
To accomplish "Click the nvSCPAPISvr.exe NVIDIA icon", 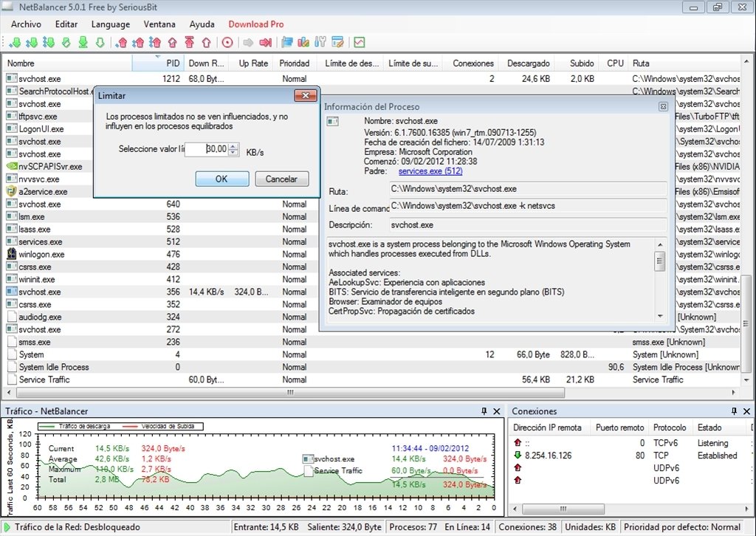I will [12, 166].
